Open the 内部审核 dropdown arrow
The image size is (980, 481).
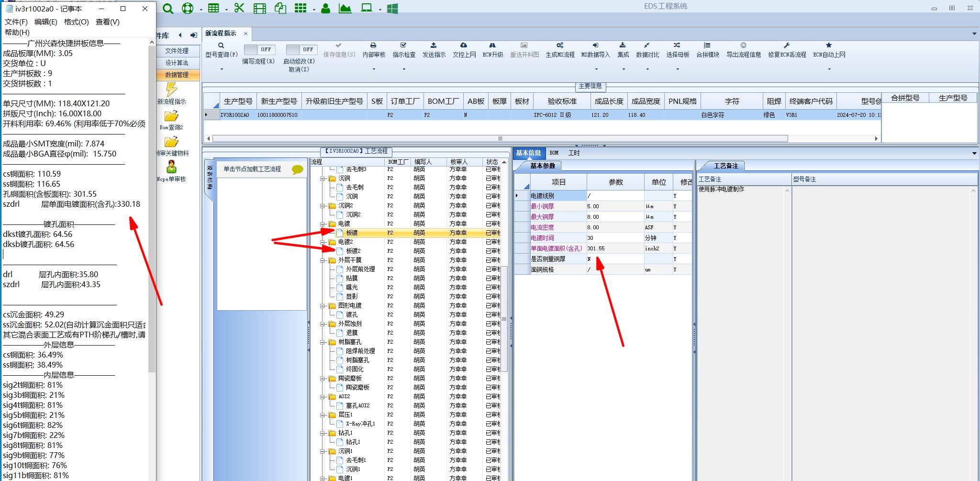tap(374, 69)
